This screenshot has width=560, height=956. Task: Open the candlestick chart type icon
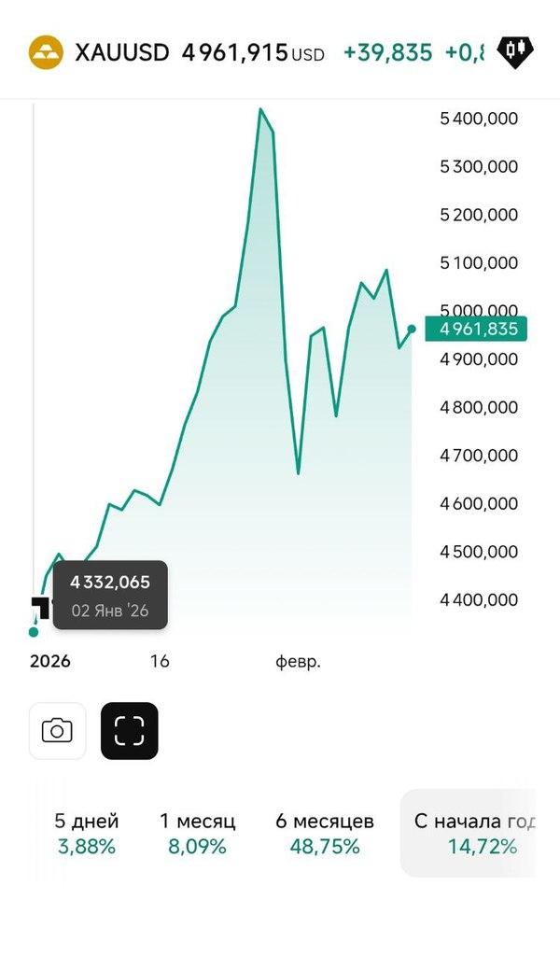click(514, 51)
